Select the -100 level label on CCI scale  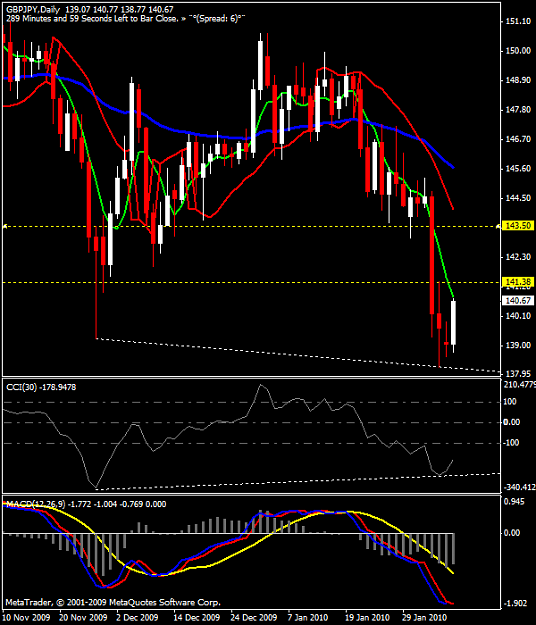point(511,443)
